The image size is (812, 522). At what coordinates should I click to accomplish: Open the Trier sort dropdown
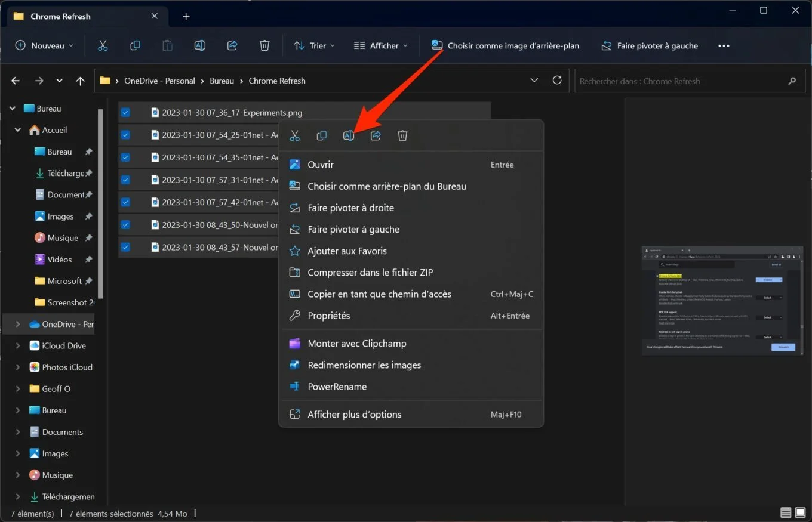[314, 45]
